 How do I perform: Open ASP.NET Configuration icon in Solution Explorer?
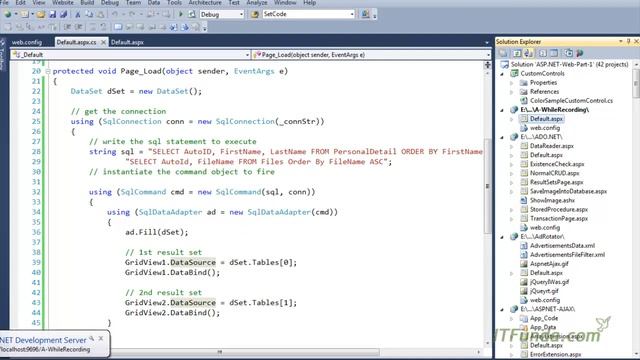pos(580,53)
